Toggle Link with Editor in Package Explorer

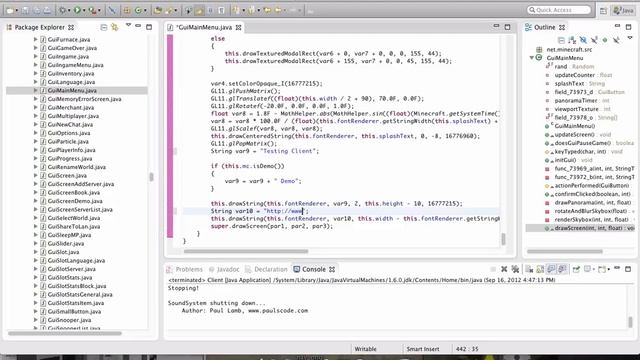coord(115,27)
